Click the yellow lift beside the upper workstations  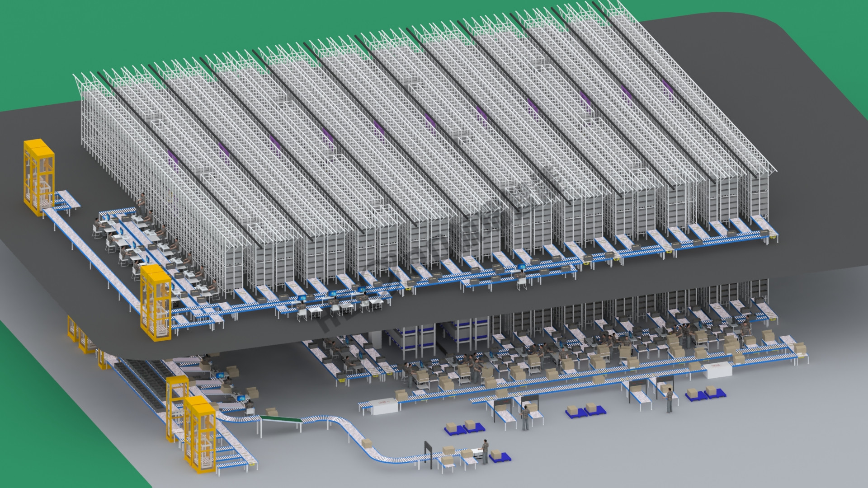156,302
